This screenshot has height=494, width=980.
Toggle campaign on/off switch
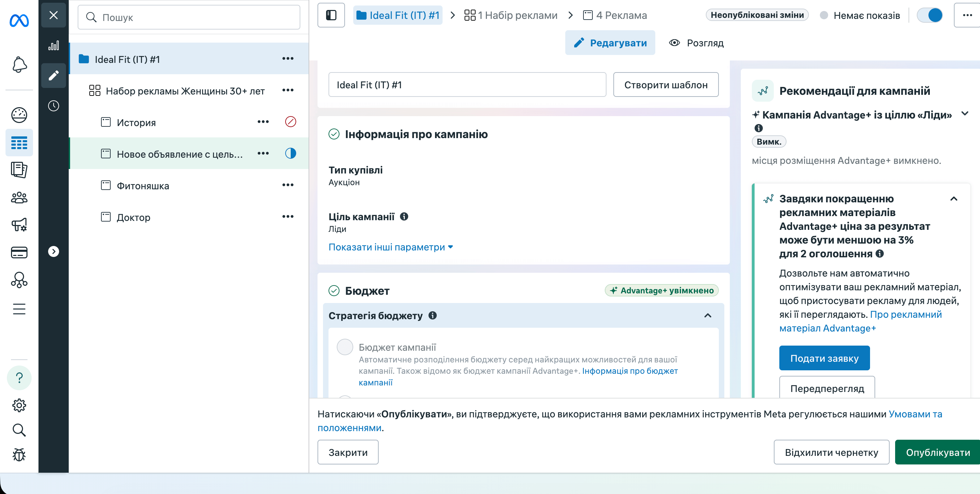click(929, 15)
